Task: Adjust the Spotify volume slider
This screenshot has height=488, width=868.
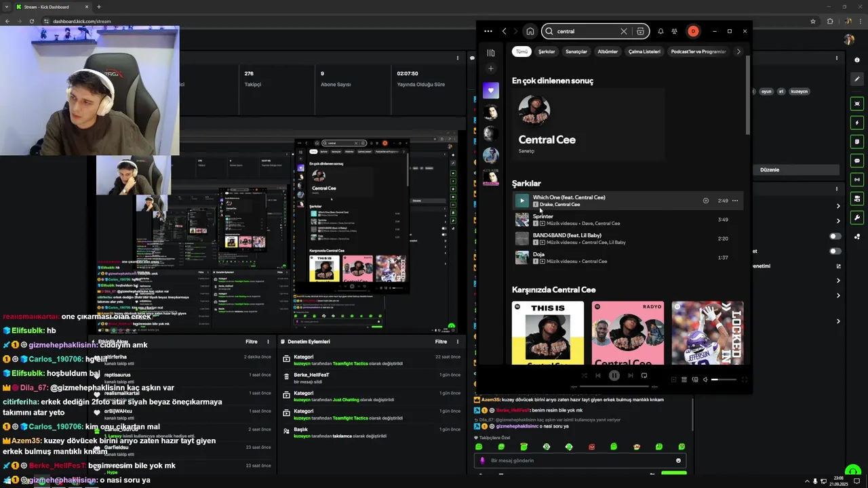Action: coord(724,380)
